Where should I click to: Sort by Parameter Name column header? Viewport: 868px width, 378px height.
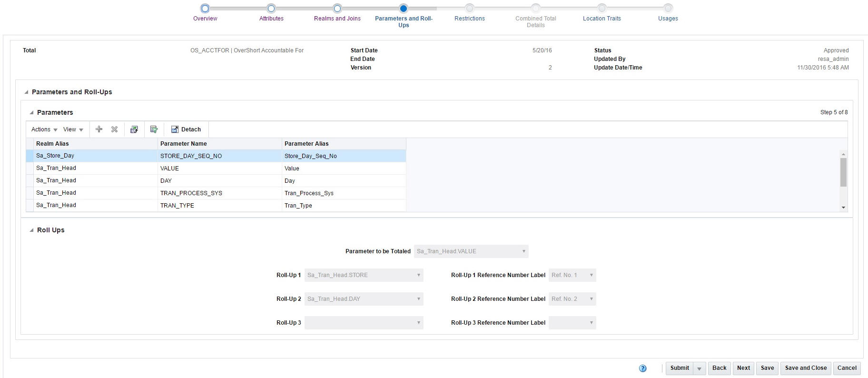coord(220,144)
